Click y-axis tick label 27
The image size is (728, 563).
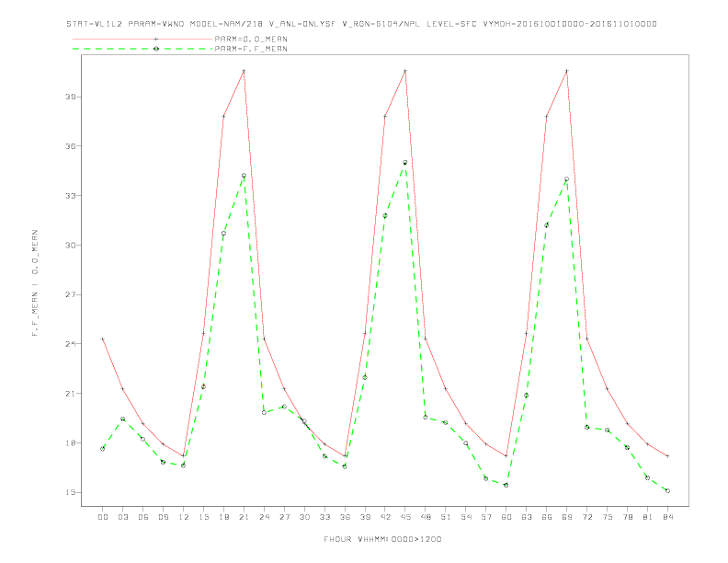71,294
